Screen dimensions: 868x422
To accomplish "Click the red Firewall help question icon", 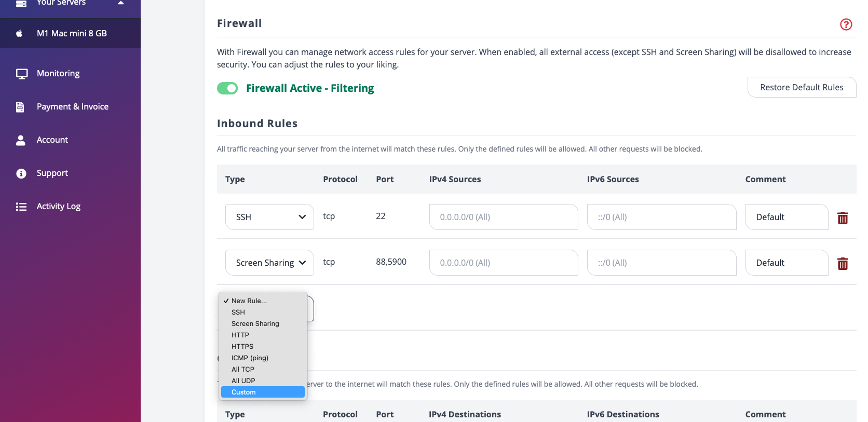I will coord(846,24).
